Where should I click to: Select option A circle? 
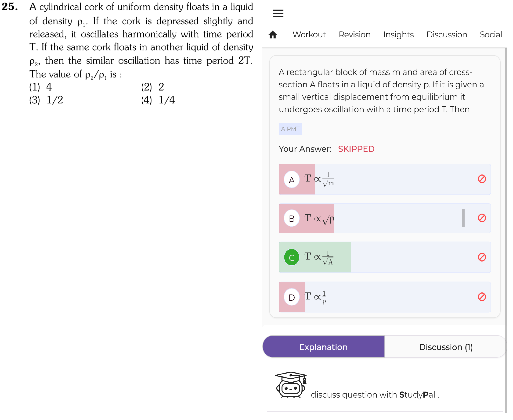pos(292,179)
